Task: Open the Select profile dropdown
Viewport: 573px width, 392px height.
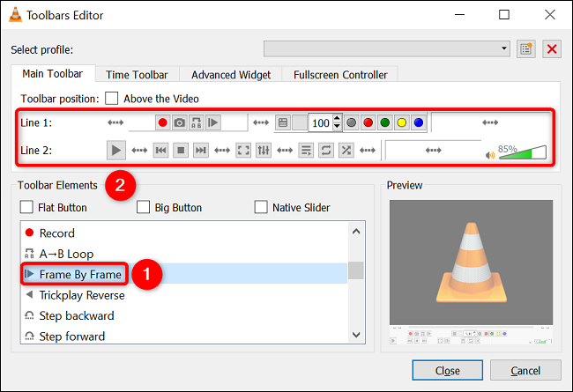Action: (387, 48)
